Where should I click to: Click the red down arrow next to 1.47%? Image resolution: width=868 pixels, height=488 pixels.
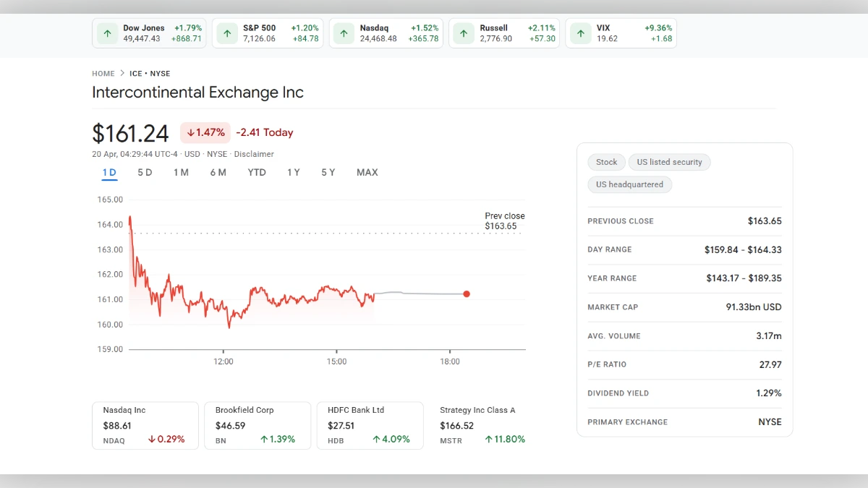(x=190, y=132)
